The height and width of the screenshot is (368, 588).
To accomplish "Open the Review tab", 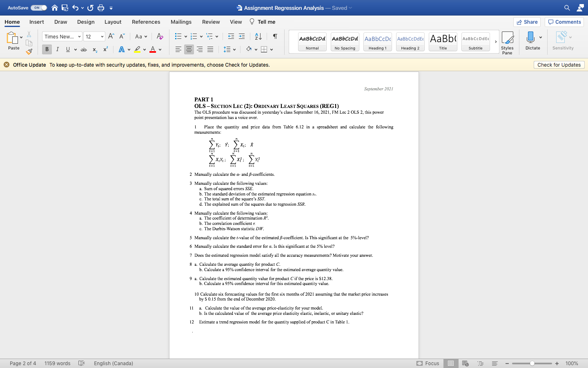I will click(211, 22).
